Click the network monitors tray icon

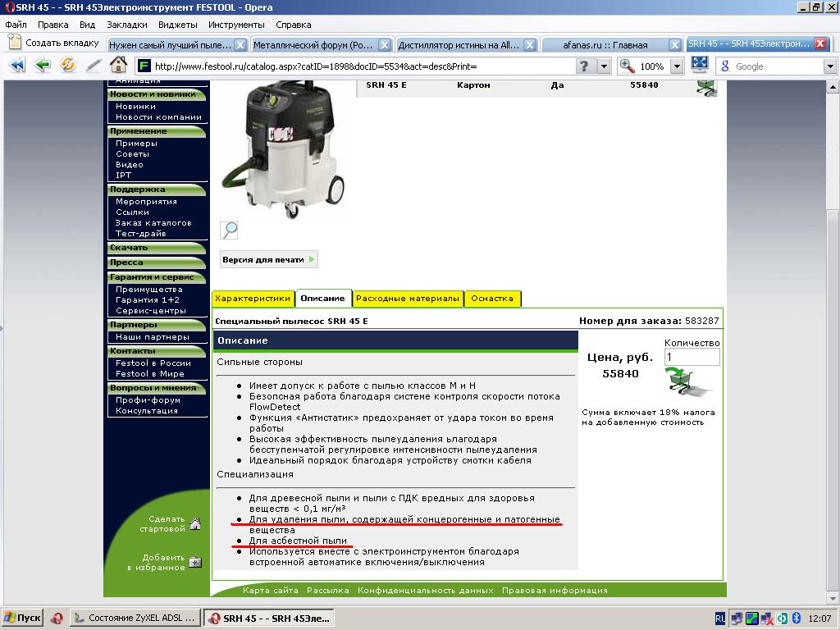737,619
